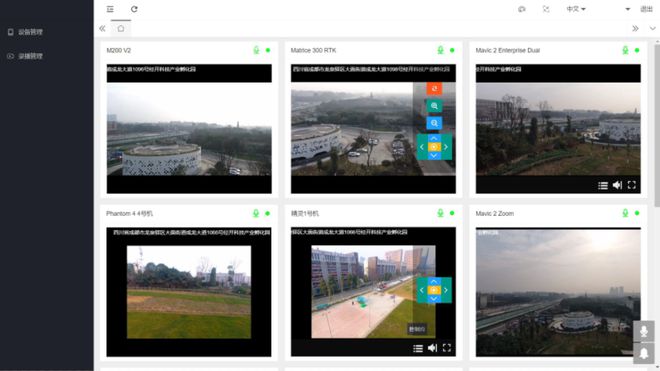Image resolution: width=660 pixels, height=371 pixels.
Task: Toggle microphone for M200 V2 feed
Action: pyautogui.click(x=256, y=50)
